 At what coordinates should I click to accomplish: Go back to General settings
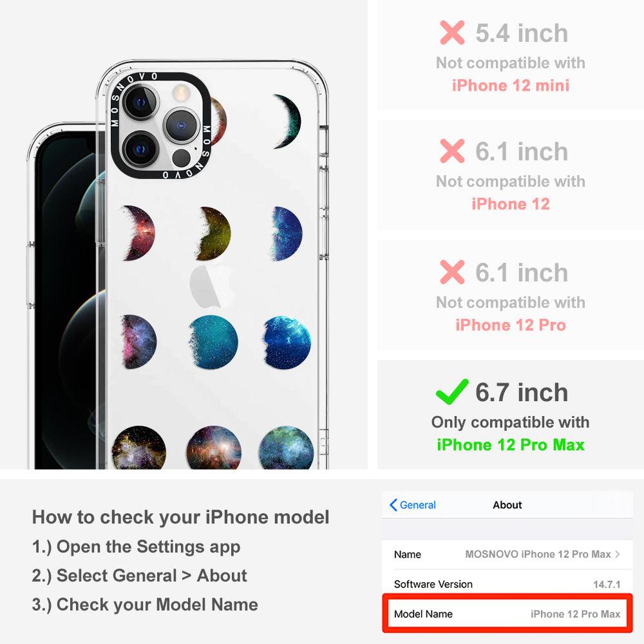click(x=412, y=505)
